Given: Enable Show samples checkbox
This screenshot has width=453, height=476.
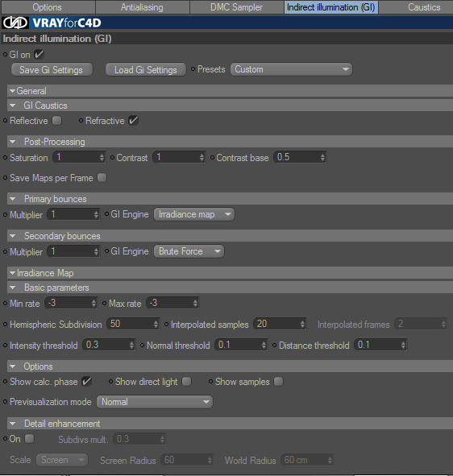Looking at the screenshot, I should click(278, 381).
